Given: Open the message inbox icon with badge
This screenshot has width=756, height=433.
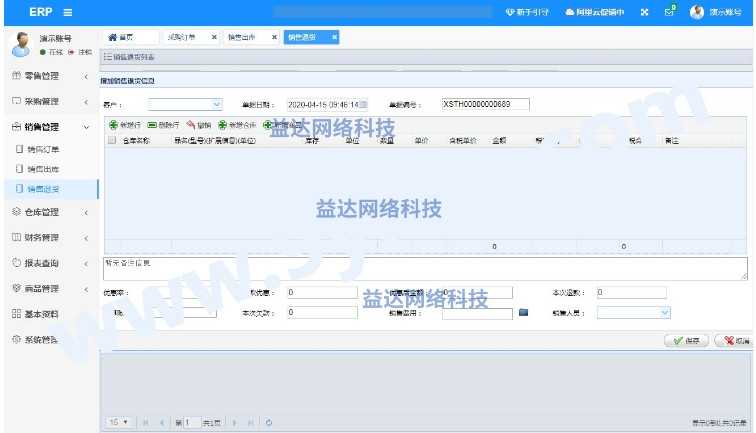Looking at the screenshot, I should (670, 11).
